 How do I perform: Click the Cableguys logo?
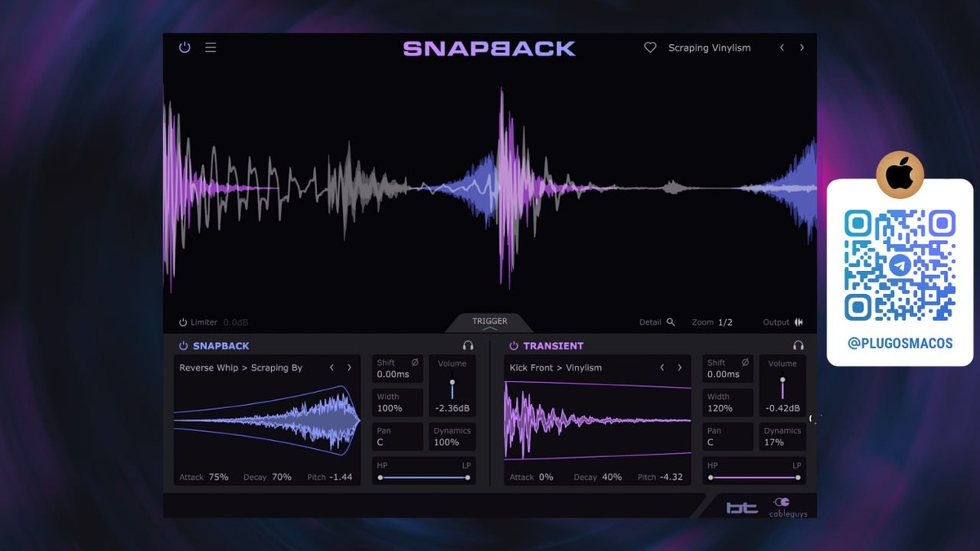coord(788,507)
